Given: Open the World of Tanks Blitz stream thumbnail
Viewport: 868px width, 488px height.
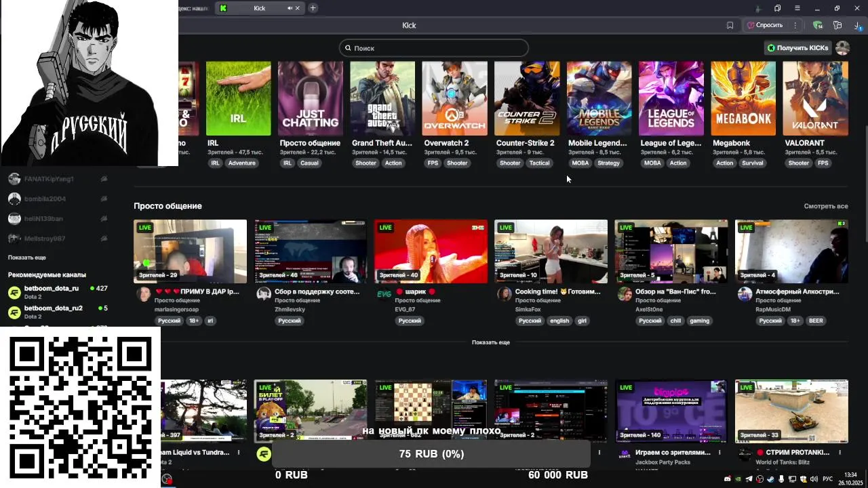Looking at the screenshot, I should coord(791,411).
